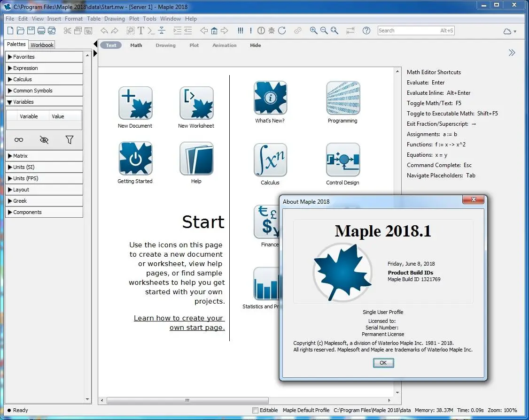Expand the Common Symbols palette
This screenshot has height=420, width=529.
tap(44, 91)
